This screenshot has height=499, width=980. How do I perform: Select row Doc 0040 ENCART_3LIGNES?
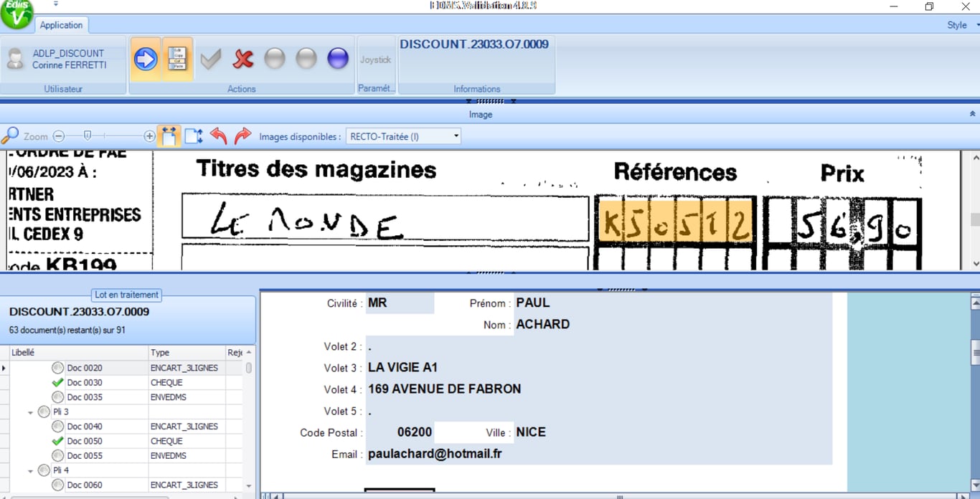coord(126,427)
